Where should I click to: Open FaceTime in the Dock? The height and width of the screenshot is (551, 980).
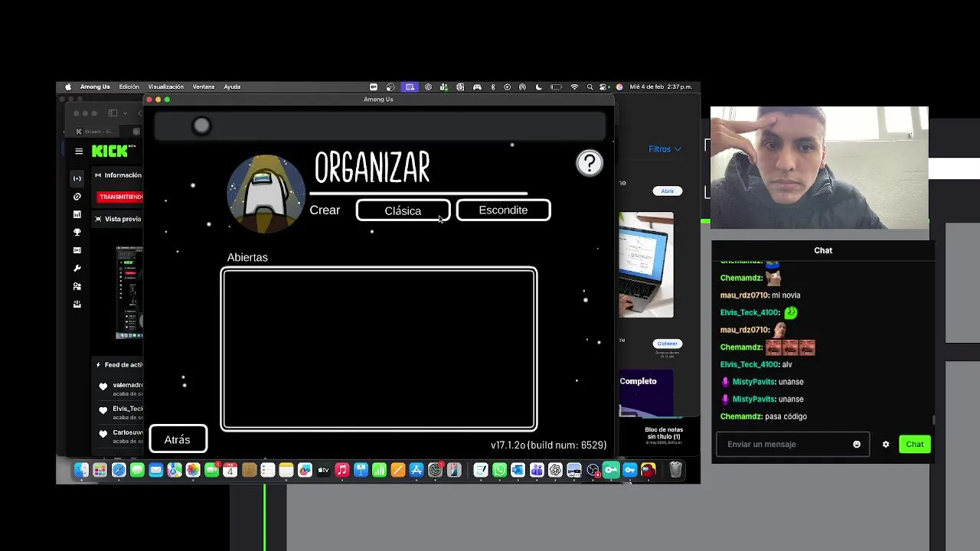pos(211,470)
